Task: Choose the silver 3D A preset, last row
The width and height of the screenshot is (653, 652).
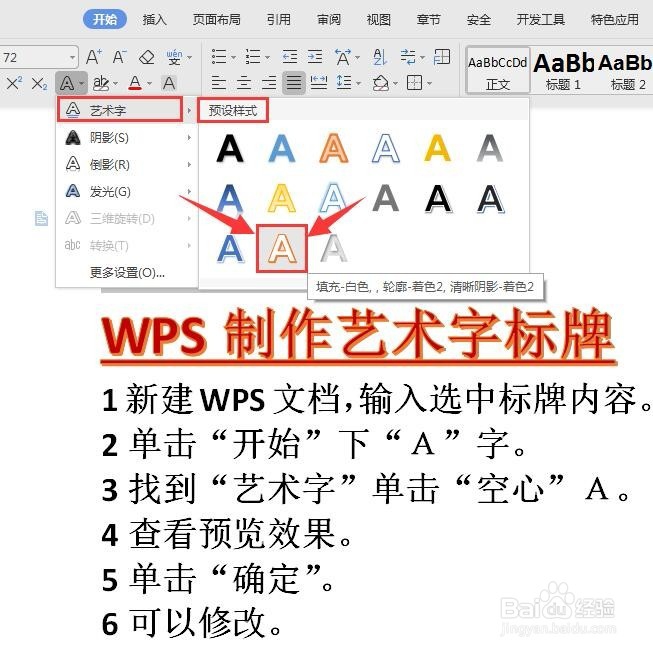Action: point(334,249)
